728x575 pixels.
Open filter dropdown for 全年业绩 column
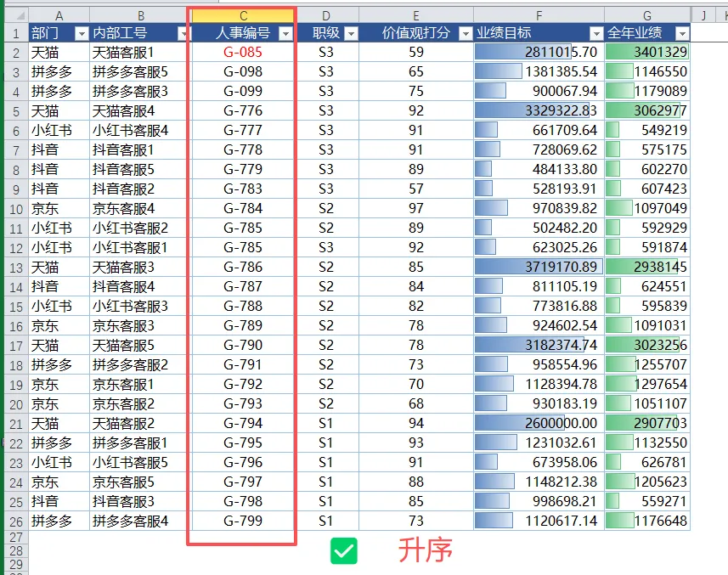[681, 33]
